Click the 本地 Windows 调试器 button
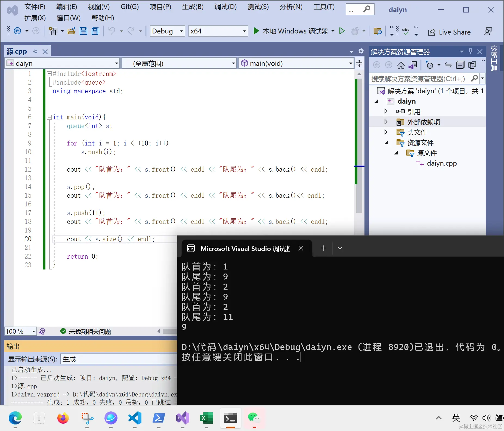This screenshot has width=504, height=431. pyautogui.click(x=295, y=31)
